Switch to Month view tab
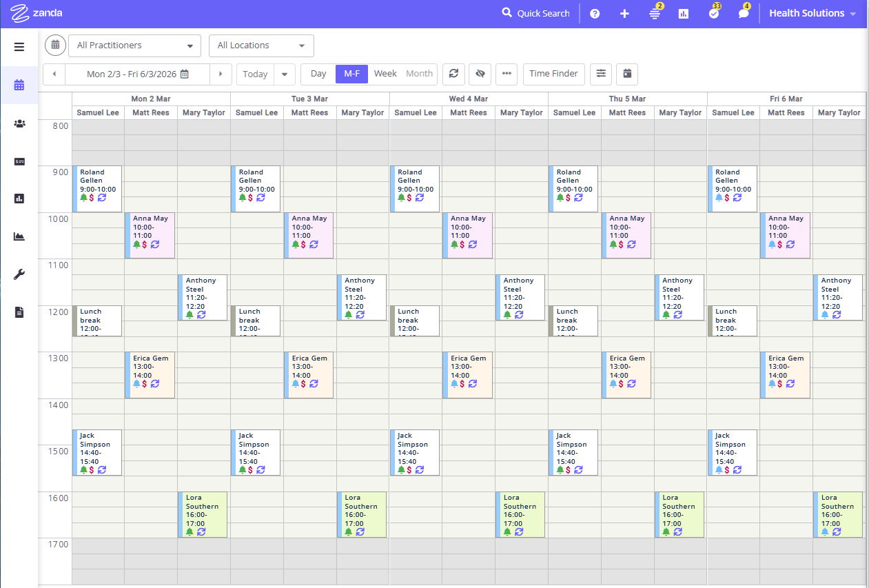The width and height of the screenshot is (869, 588). [419, 74]
